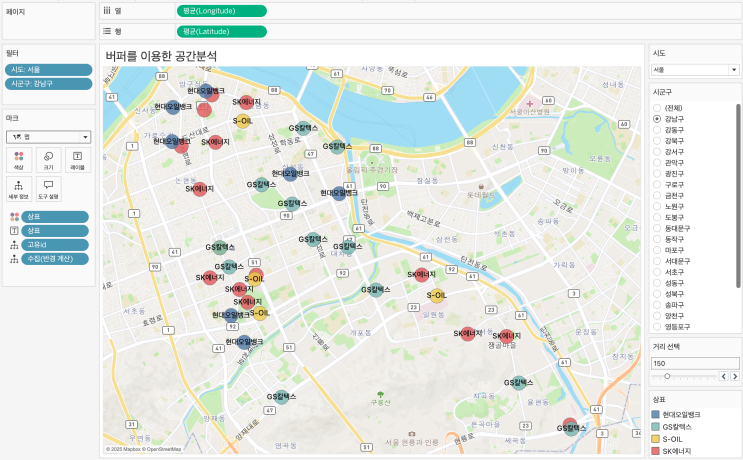Click the columns shelf icon next to 열
Screen dimensions: 743x460
click(x=108, y=10)
